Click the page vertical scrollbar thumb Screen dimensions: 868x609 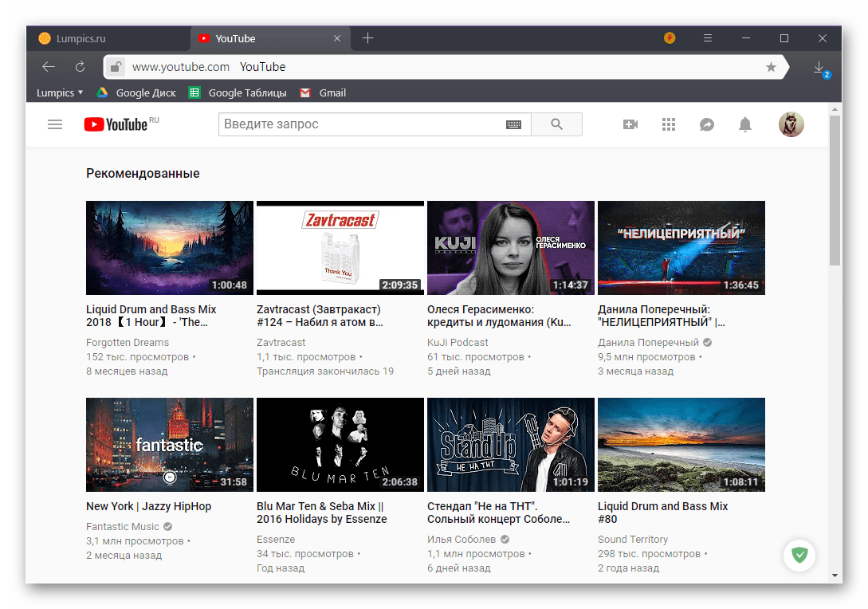coord(835,191)
